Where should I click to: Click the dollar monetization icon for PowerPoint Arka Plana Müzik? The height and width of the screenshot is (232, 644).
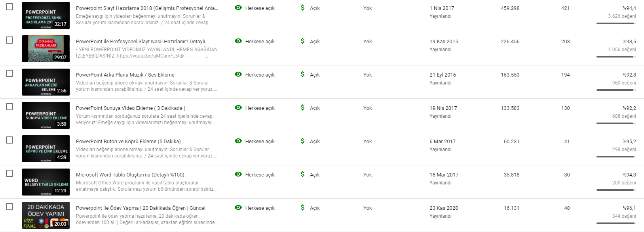point(302,74)
